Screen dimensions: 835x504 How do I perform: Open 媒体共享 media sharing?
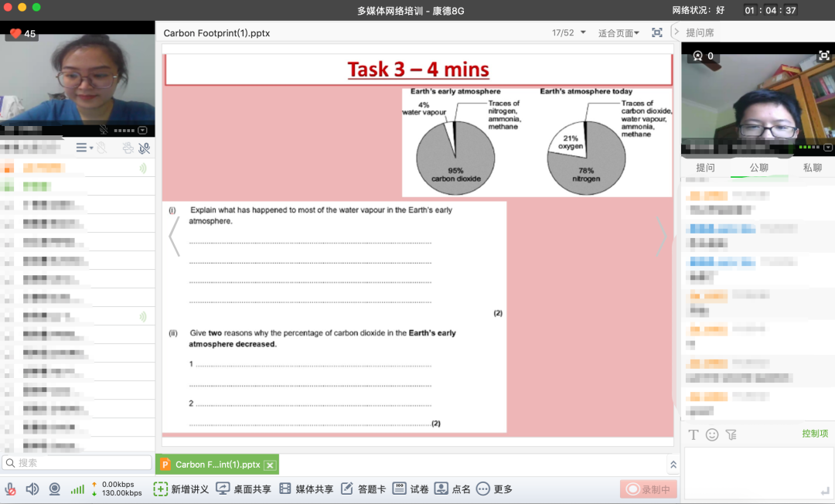click(306, 489)
